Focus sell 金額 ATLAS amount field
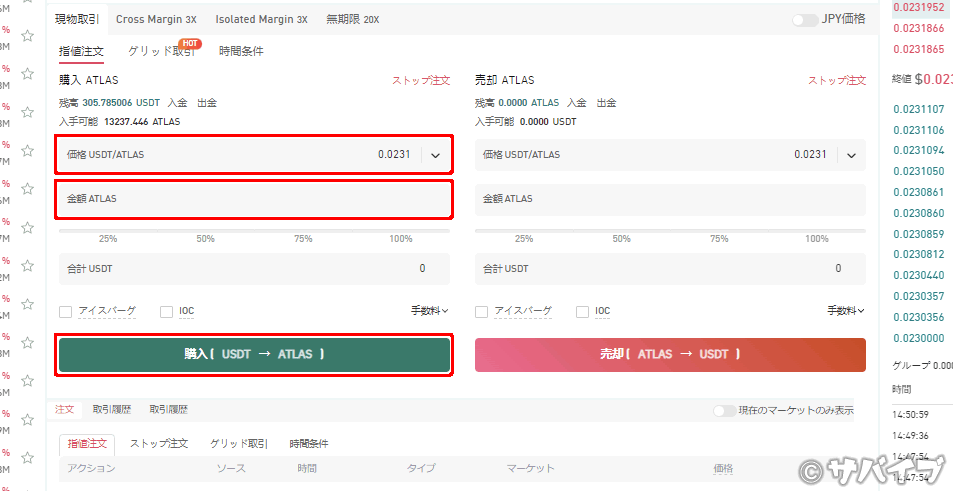 point(670,199)
